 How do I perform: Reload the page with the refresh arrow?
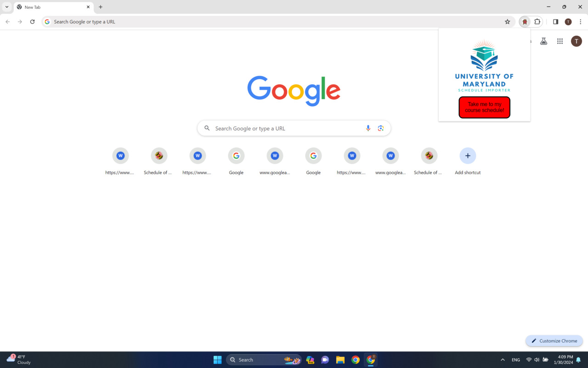pos(32,21)
